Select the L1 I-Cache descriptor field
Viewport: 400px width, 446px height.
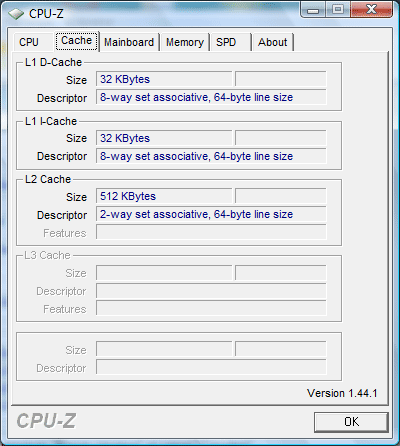coord(211,156)
